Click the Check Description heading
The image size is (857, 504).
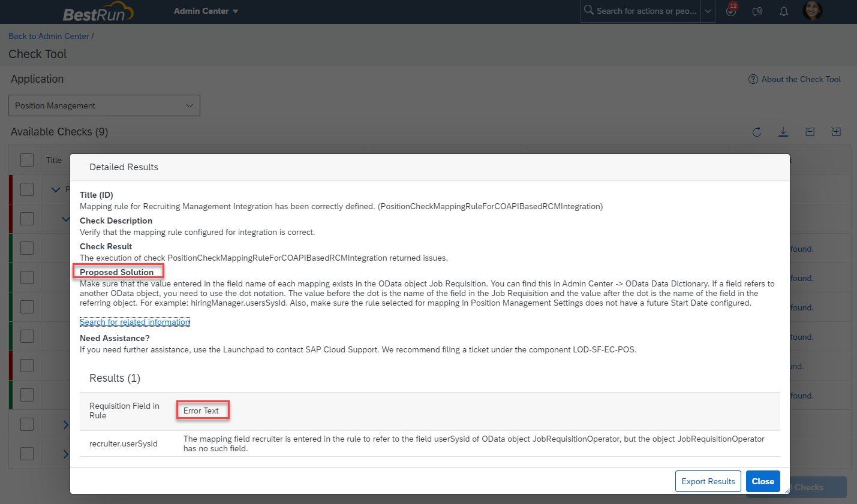point(116,221)
